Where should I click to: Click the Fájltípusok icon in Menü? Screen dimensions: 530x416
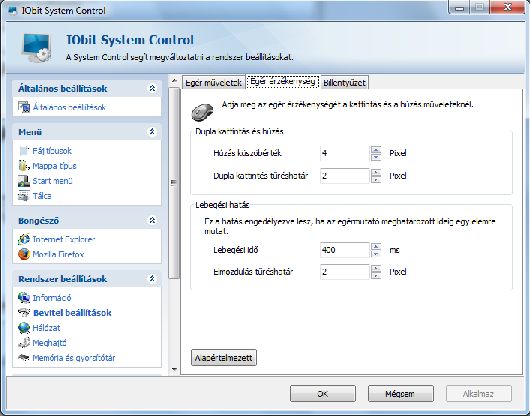(24, 151)
